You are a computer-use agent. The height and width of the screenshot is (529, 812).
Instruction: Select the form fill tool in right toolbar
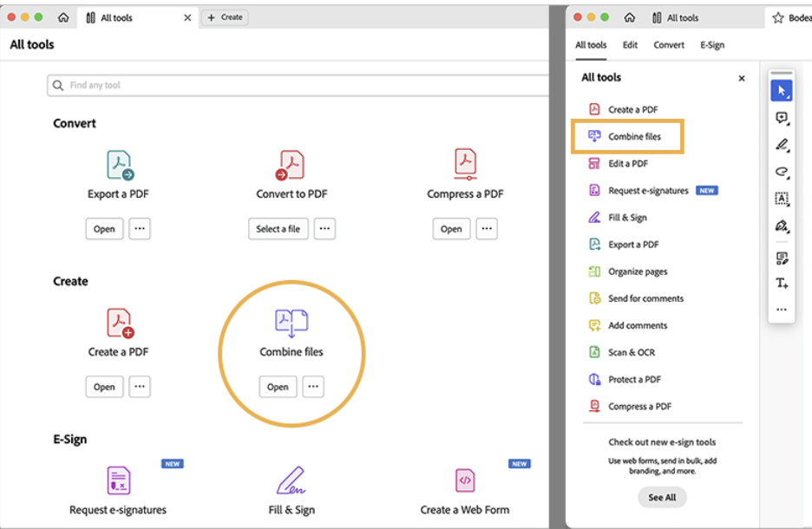tap(782, 258)
